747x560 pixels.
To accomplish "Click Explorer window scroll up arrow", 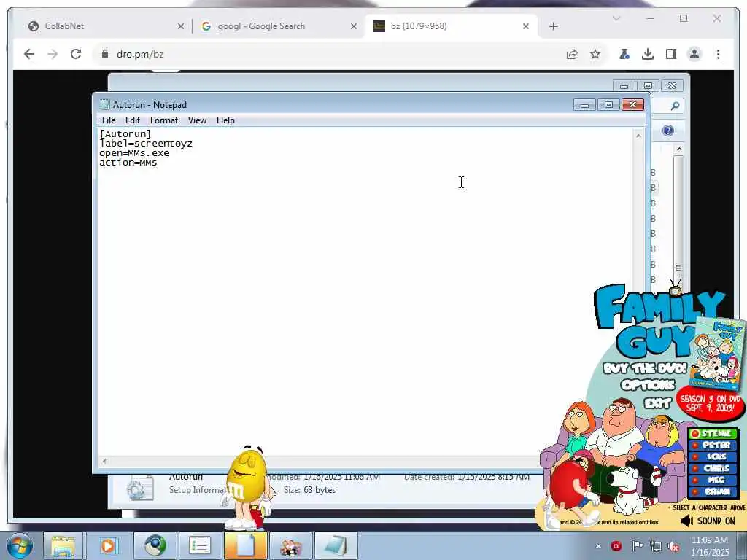I will tap(679, 149).
